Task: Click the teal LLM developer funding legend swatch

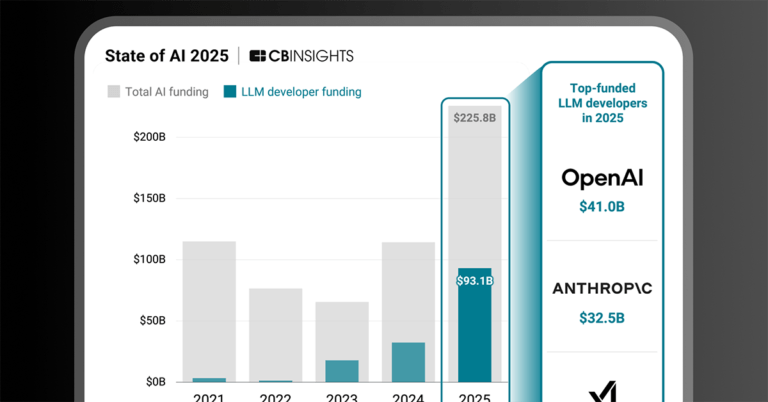Action: pyautogui.click(x=230, y=92)
